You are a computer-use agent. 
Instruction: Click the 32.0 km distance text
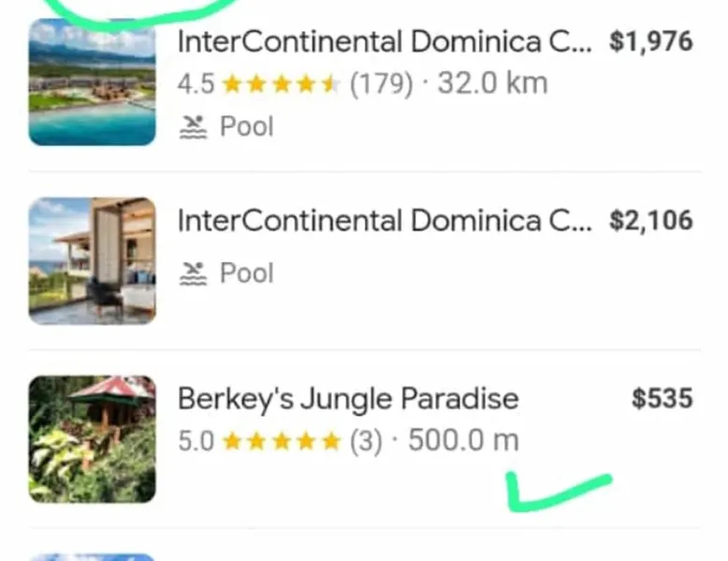tap(492, 84)
